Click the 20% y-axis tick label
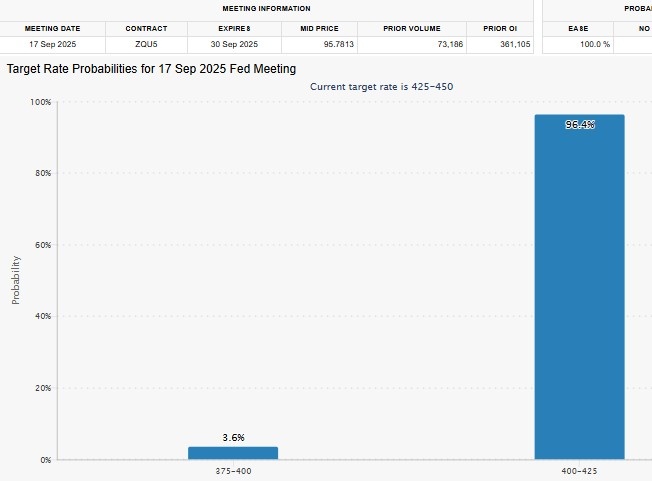652x481 pixels. (x=43, y=388)
